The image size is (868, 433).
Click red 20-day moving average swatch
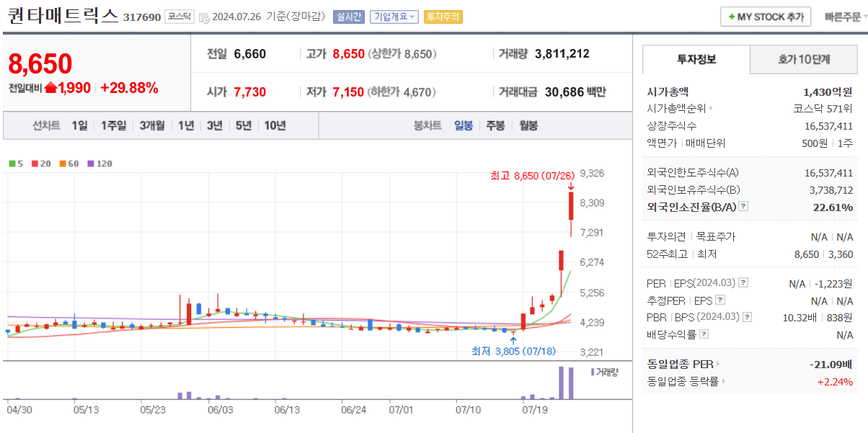[35, 164]
